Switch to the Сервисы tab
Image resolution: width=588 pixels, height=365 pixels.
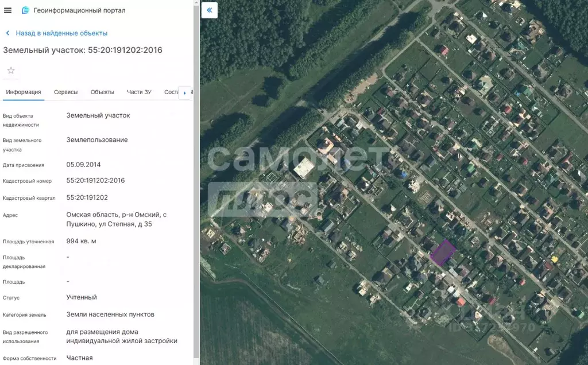pyautogui.click(x=65, y=92)
